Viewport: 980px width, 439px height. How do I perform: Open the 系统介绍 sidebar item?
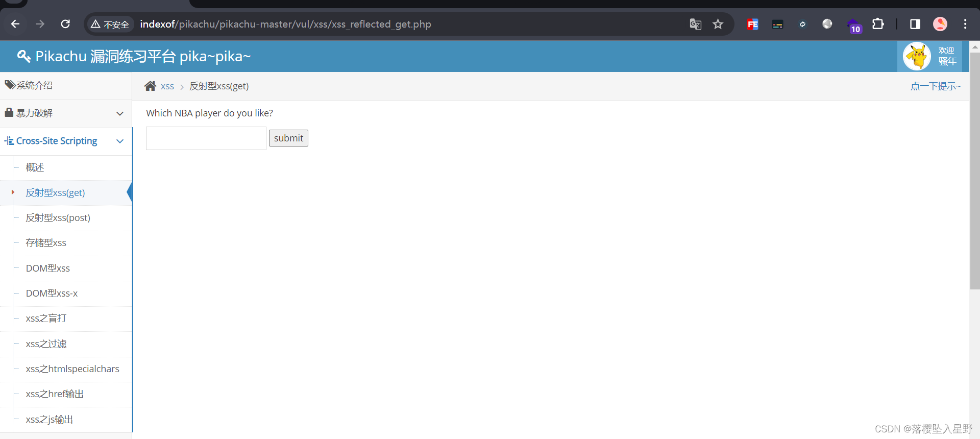click(66, 86)
